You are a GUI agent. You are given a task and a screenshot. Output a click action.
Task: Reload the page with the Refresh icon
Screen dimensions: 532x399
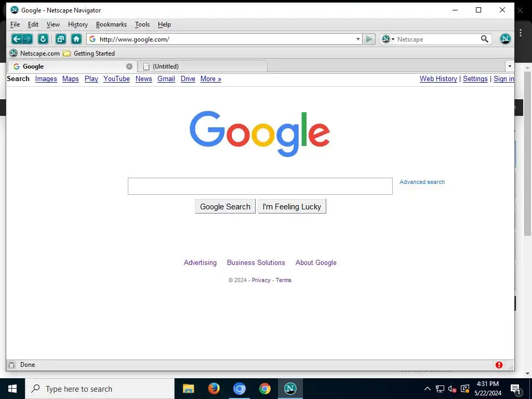(43, 39)
